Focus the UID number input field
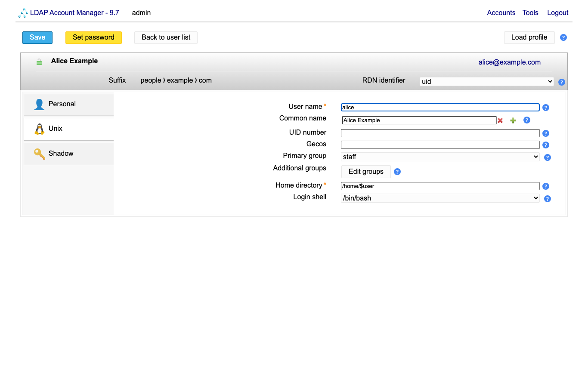The image size is (588, 370). pyautogui.click(x=440, y=133)
